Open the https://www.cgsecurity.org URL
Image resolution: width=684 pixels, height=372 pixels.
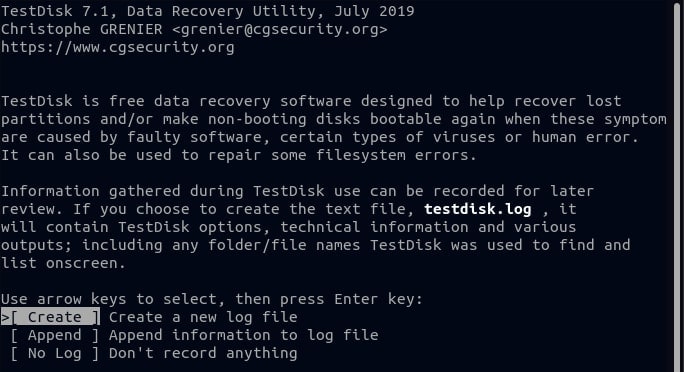[x=118, y=47]
